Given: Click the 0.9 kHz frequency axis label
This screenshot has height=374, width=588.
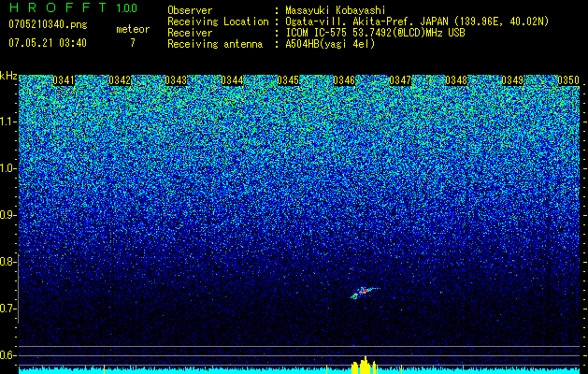Looking at the screenshot, I should [8, 215].
